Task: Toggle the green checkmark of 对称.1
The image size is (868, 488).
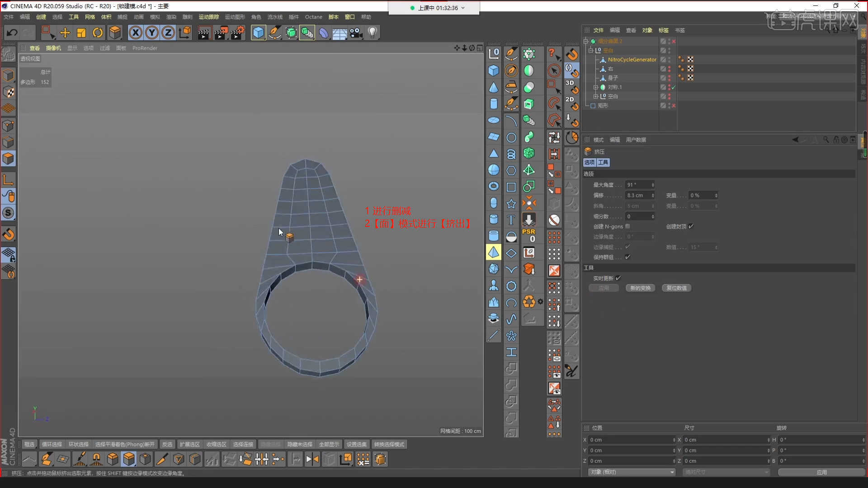Action: [674, 87]
